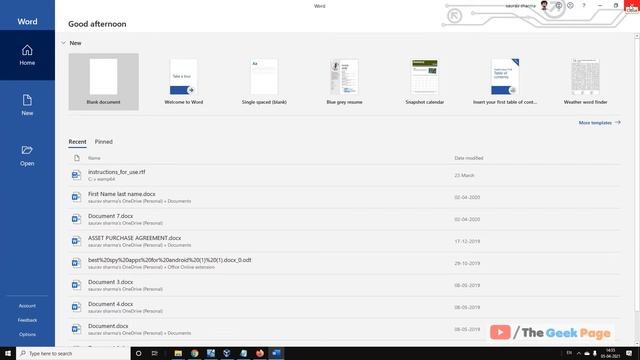Click the taskbar clock and date
Viewport: 640px width, 360px height.
pos(611,353)
